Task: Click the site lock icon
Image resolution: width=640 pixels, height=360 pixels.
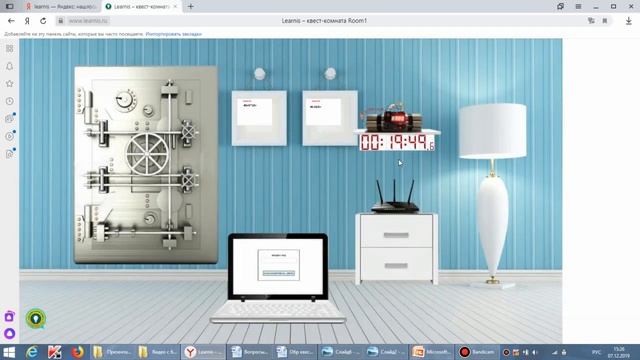Action: point(61,20)
